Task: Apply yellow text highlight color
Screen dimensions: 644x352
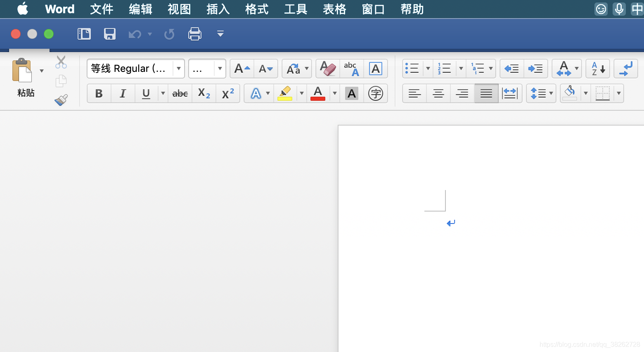Action: (285, 93)
